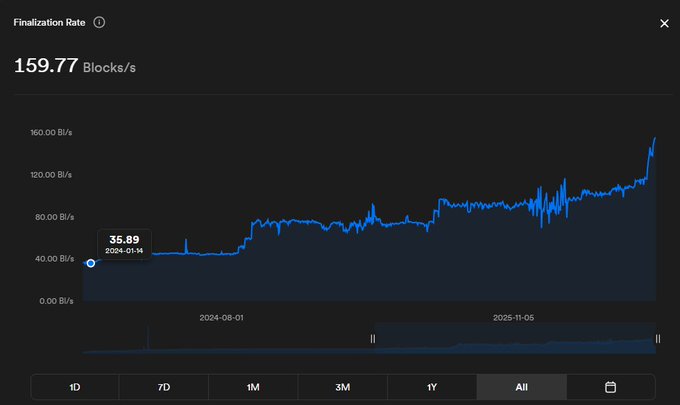Select the 1D time range
Image resolution: width=680 pixels, height=405 pixels.
[75, 387]
